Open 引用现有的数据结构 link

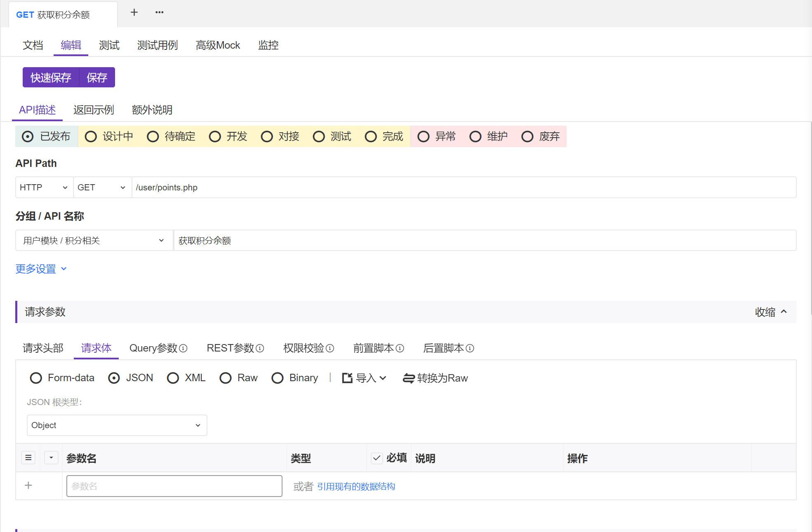(x=356, y=486)
